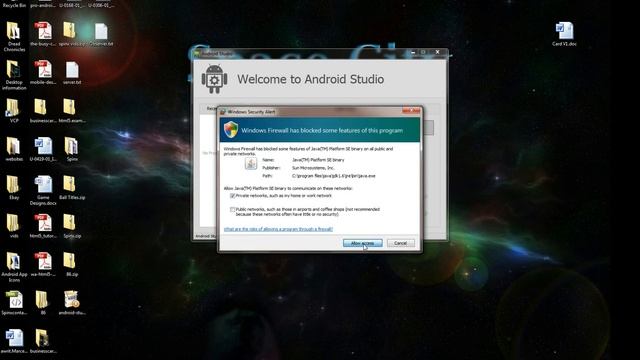This screenshot has height=360, width=640.
Task: Click the Sun Microsystems, Inc. publisher text
Action: coord(313,168)
